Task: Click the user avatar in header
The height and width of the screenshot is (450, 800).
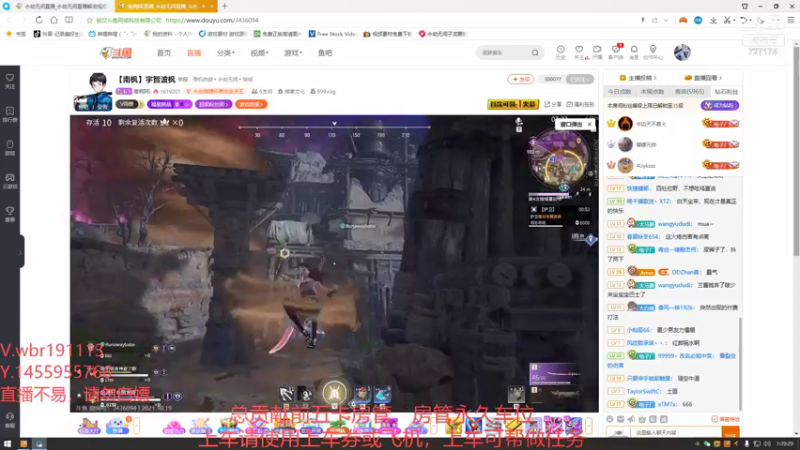Action: (682, 52)
